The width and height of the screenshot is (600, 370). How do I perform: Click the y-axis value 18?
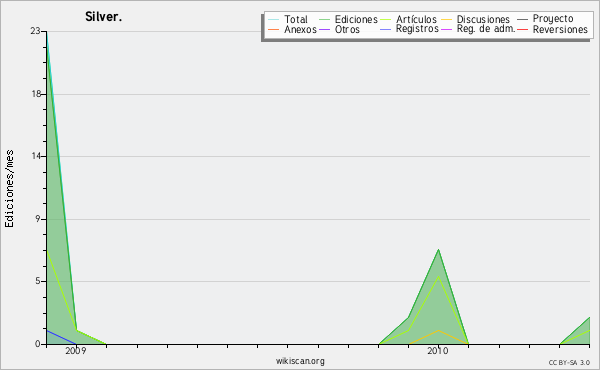(36, 94)
